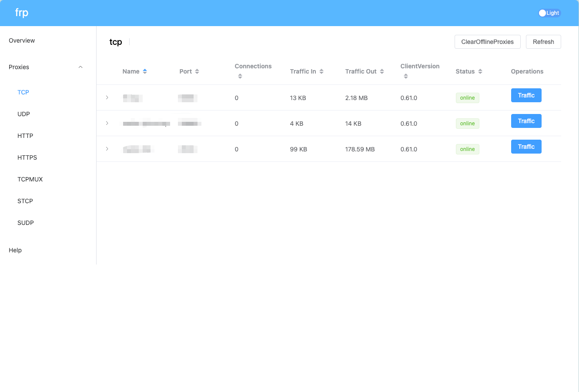Click the ClientVersion sort arrows
The height and width of the screenshot is (392, 579).
406,77
